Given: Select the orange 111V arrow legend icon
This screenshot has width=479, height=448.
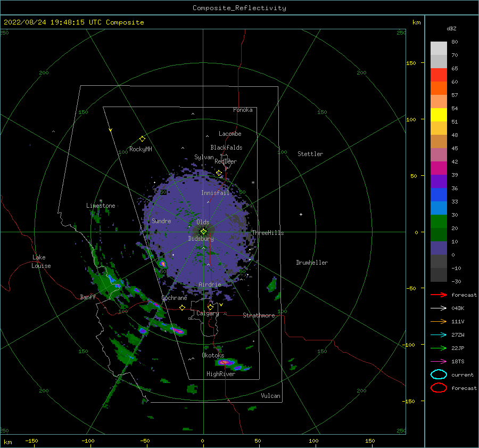Looking at the screenshot, I should click(439, 321).
